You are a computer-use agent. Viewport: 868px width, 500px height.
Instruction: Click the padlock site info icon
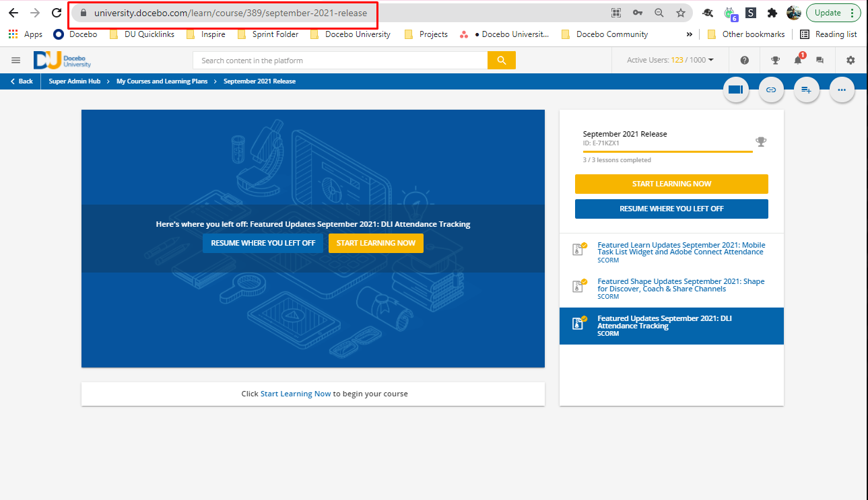point(84,13)
